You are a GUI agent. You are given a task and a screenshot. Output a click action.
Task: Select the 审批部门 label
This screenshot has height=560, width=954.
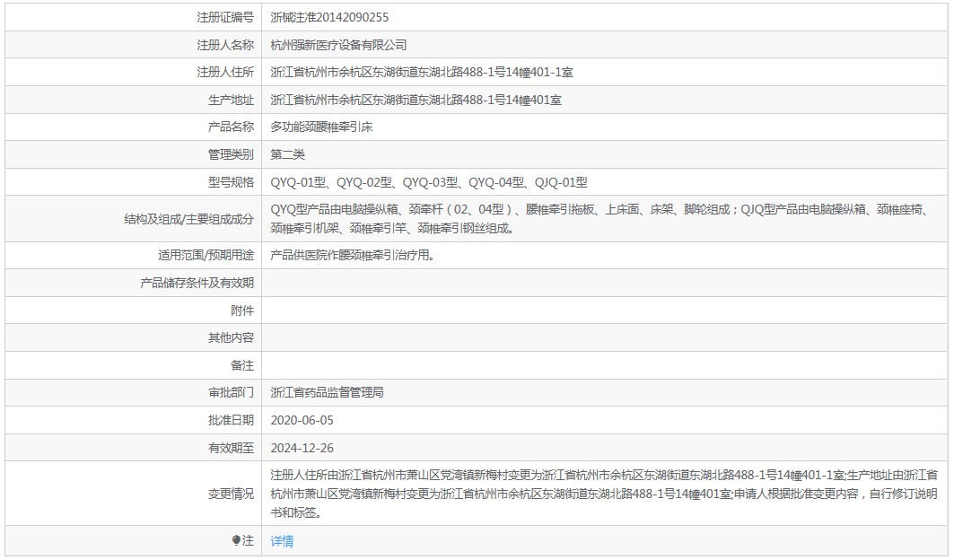[231, 392]
